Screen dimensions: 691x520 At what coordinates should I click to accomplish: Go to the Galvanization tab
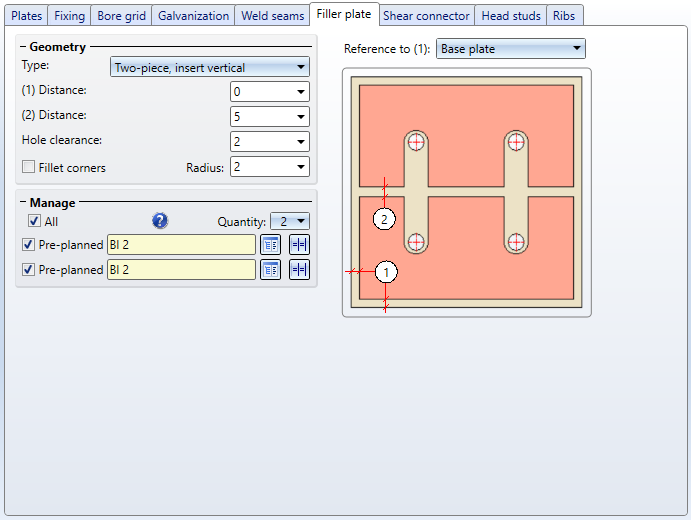click(193, 16)
